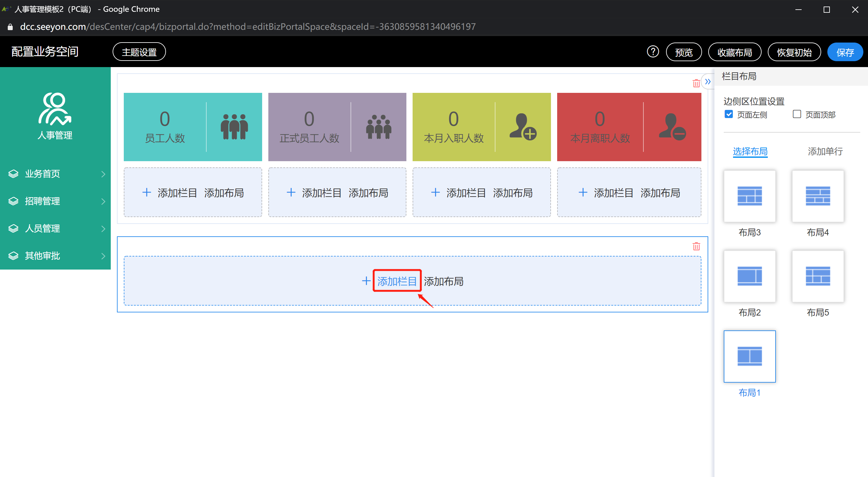Click the layers icon beside 招聘管理
Screen dimensions: 868x477
click(13, 201)
